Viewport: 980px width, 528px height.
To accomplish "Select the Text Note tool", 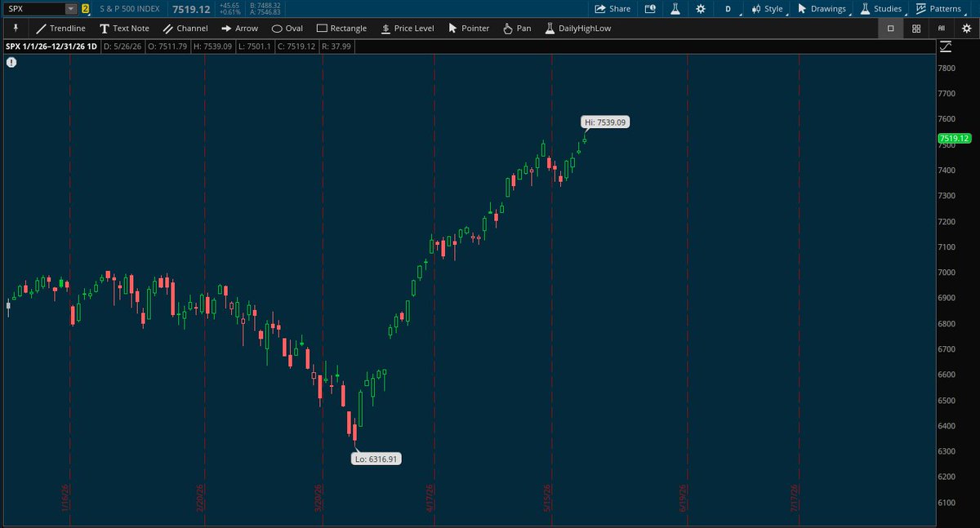I will coord(124,28).
